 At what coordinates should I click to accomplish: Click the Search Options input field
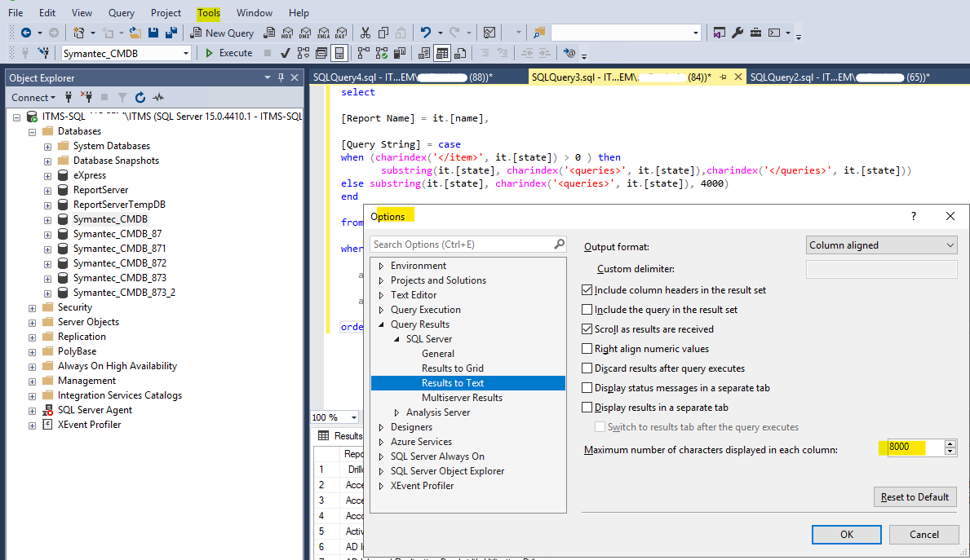click(461, 245)
